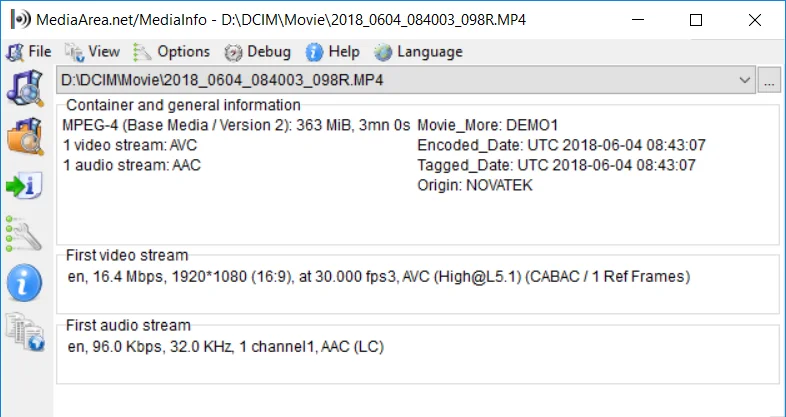786x417 pixels.
Task: Click the Open File sidebar icon
Action: pos(25,88)
